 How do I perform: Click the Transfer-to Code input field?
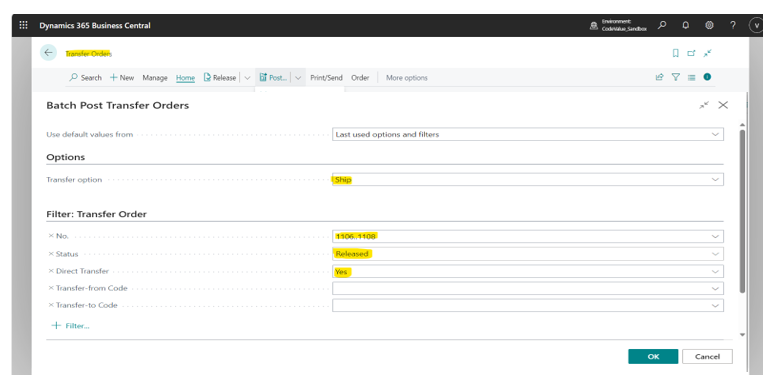[528, 306]
